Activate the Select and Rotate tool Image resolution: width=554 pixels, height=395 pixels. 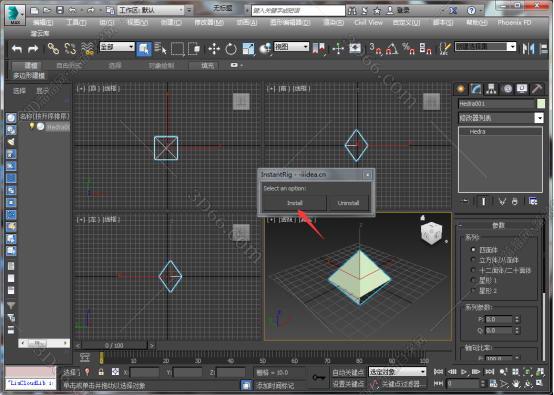[x=231, y=49]
